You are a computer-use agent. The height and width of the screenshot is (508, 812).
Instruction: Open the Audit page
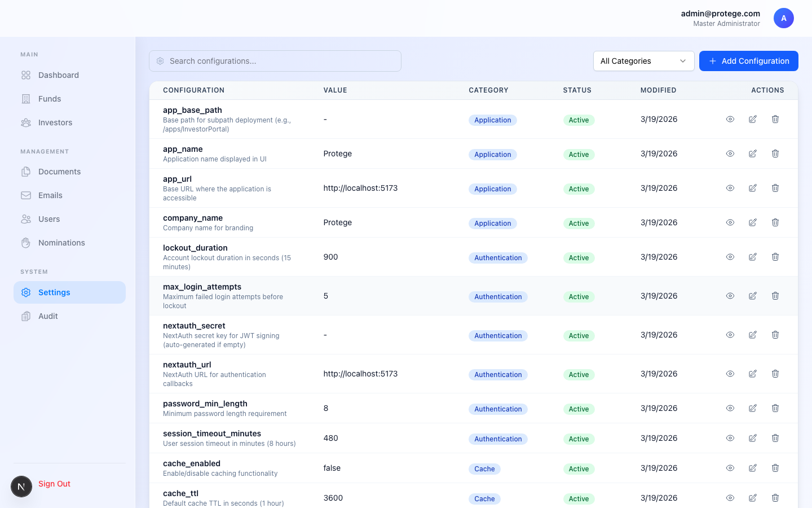coord(47,316)
